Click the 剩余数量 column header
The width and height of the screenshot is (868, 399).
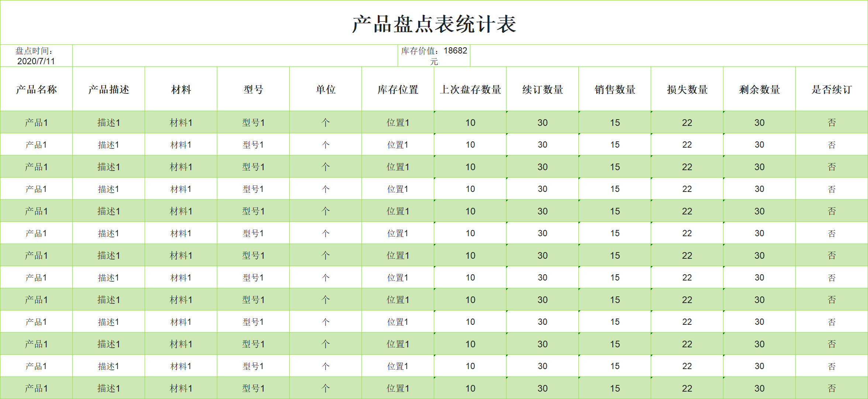tap(759, 89)
